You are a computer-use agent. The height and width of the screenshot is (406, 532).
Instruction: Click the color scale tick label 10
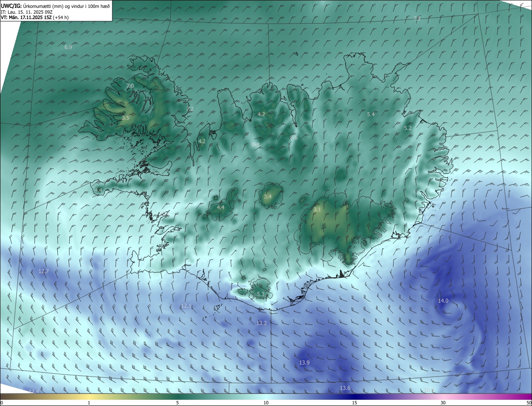[266, 403]
